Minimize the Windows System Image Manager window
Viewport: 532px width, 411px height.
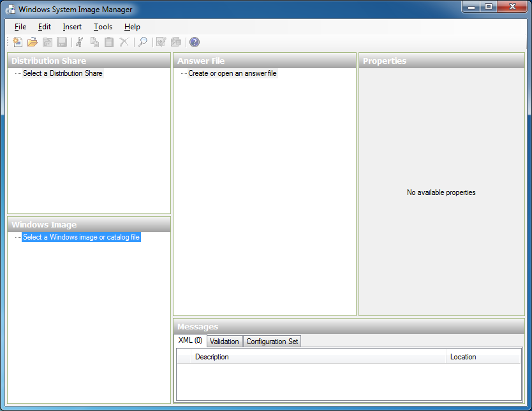point(471,7)
